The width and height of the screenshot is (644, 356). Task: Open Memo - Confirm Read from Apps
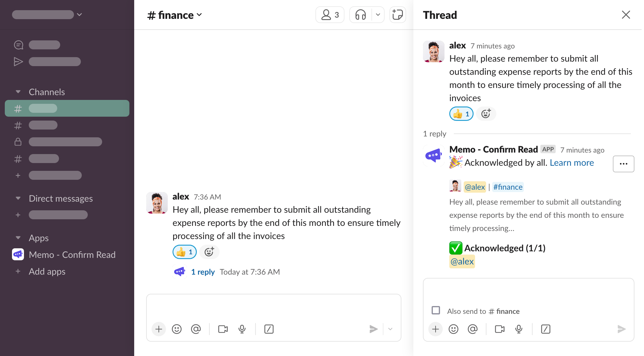pos(72,255)
